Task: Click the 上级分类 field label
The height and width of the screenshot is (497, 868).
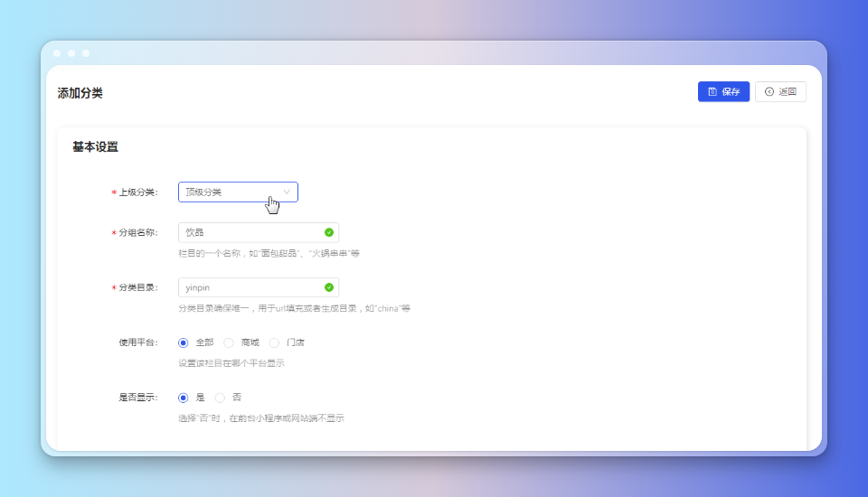Action: tap(138, 192)
